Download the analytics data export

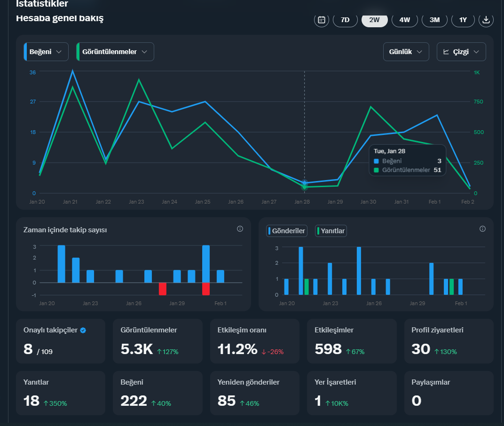coord(486,20)
